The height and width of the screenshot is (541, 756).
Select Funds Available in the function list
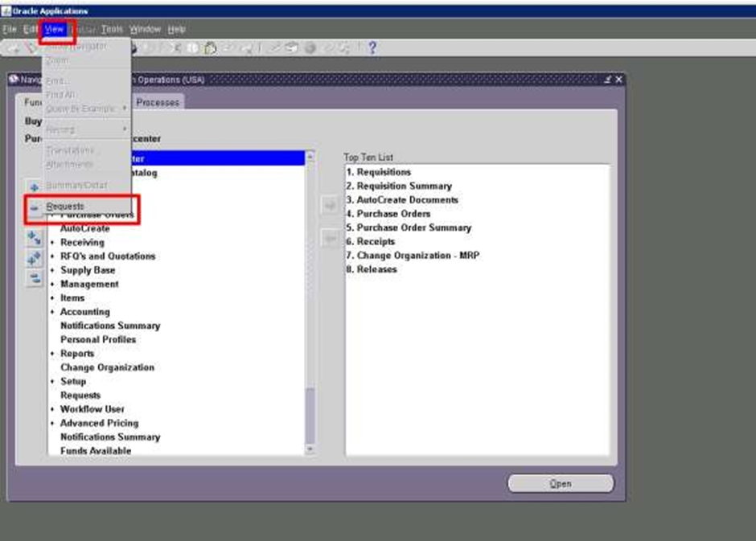pos(96,451)
